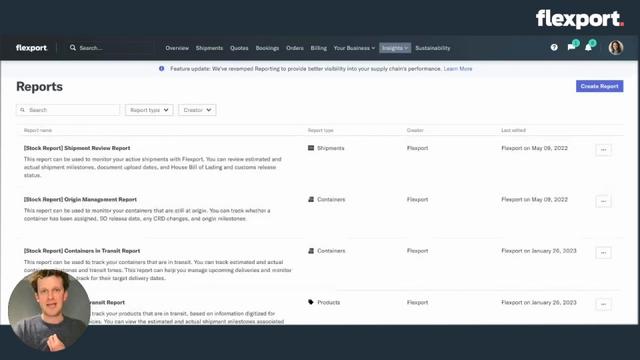
Task: Click the Creator 'Flexport' cell in Origin Management row
Action: [x=417, y=199]
